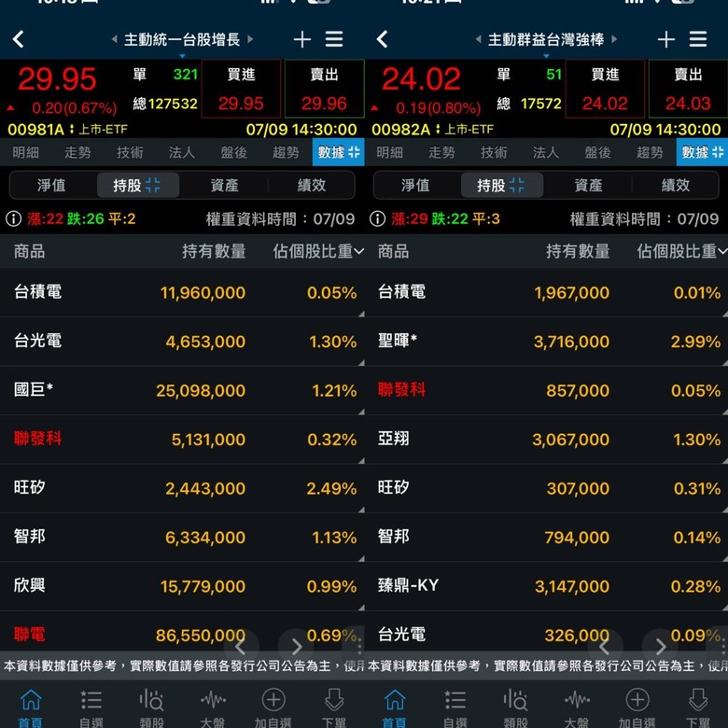Open 技術 tab in 00982A panel
This screenshot has width=728, height=728.
click(494, 152)
